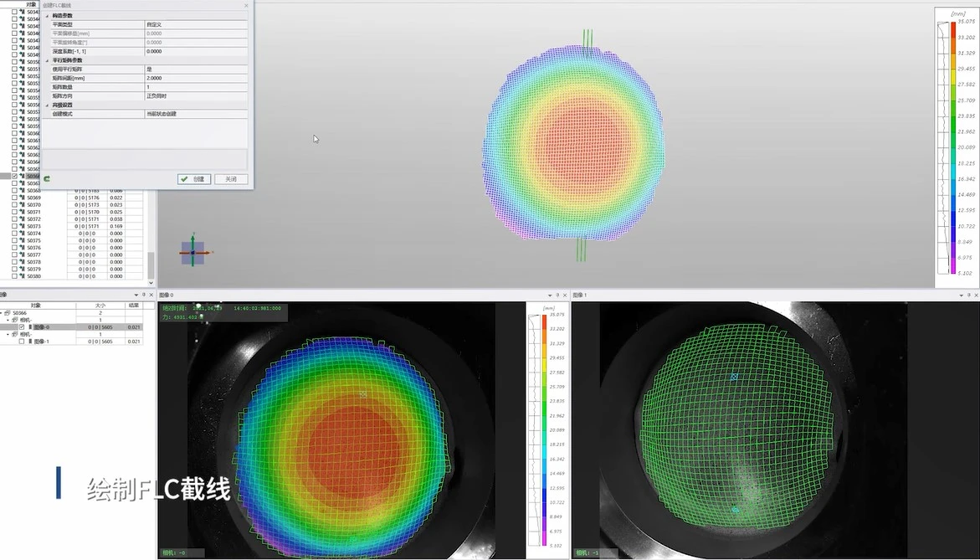Click the stage icon beside S0370
Viewport: 980px width, 560px height.
click(x=21, y=205)
